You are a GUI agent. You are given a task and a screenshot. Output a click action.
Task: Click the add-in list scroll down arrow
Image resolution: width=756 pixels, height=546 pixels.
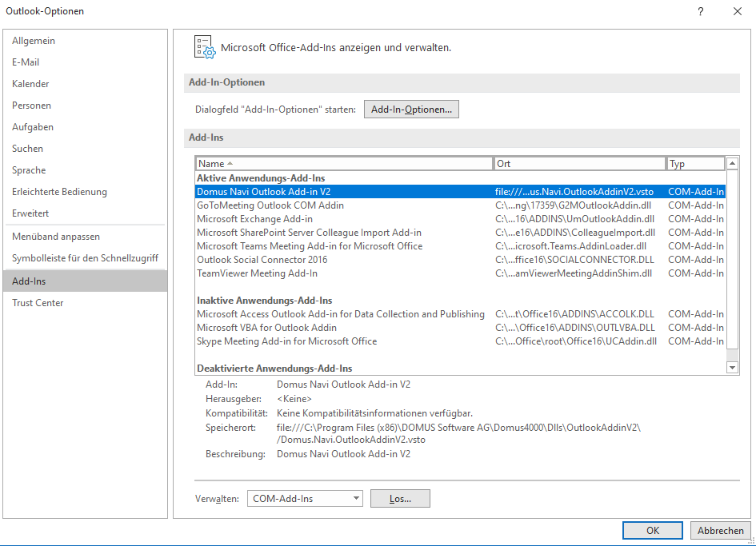click(732, 368)
